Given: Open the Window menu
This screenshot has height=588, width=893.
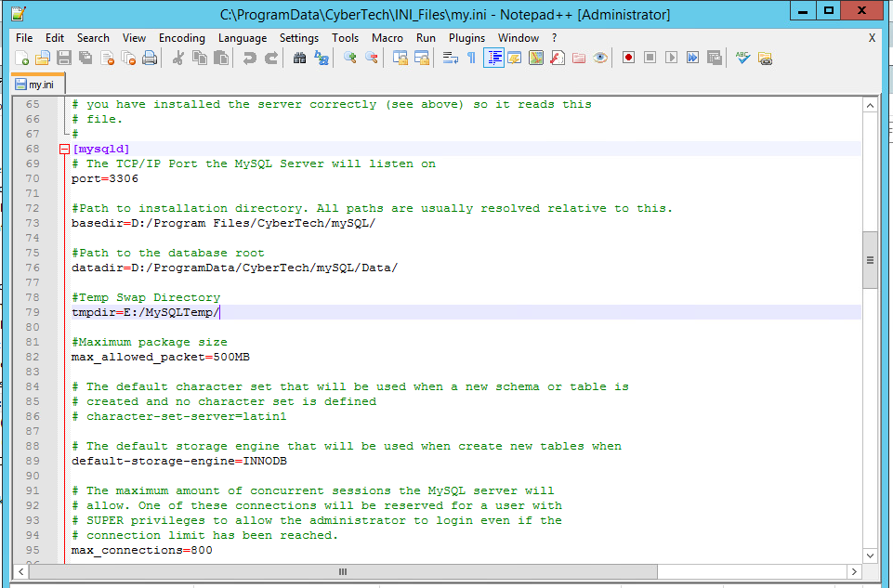Looking at the screenshot, I should click(519, 38).
